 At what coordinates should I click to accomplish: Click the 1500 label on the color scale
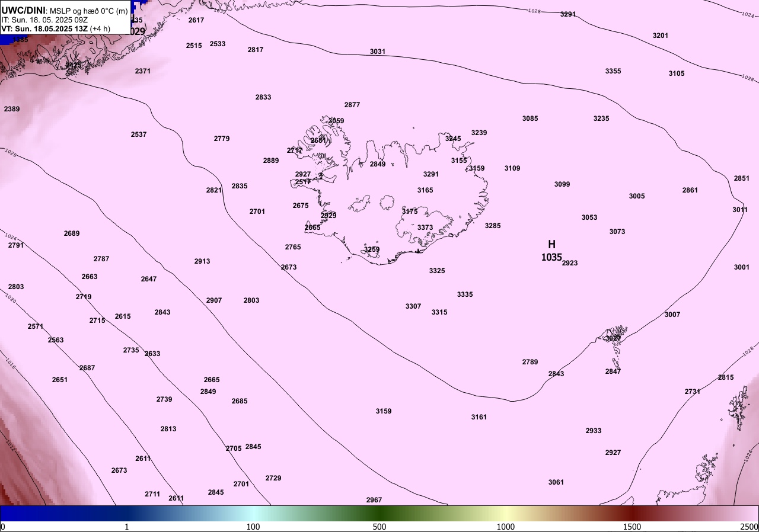pyautogui.click(x=632, y=527)
